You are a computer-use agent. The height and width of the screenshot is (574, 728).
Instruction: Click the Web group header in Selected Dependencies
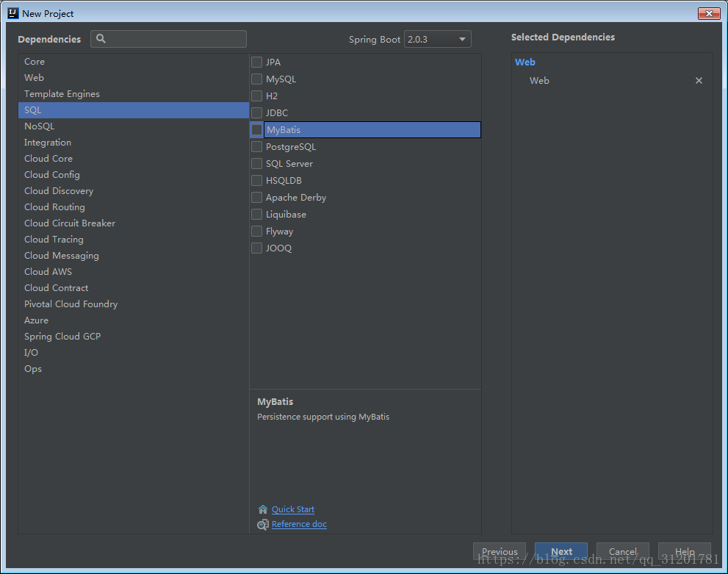(525, 62)
